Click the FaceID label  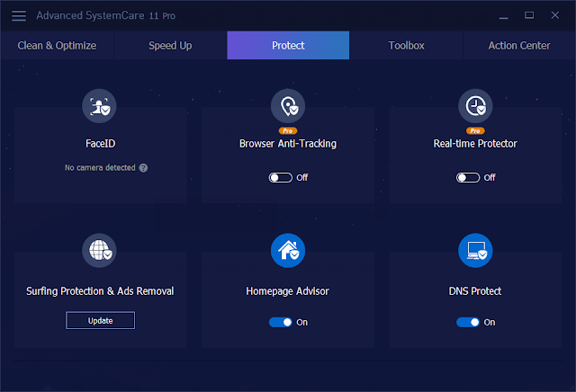[100, 144]
